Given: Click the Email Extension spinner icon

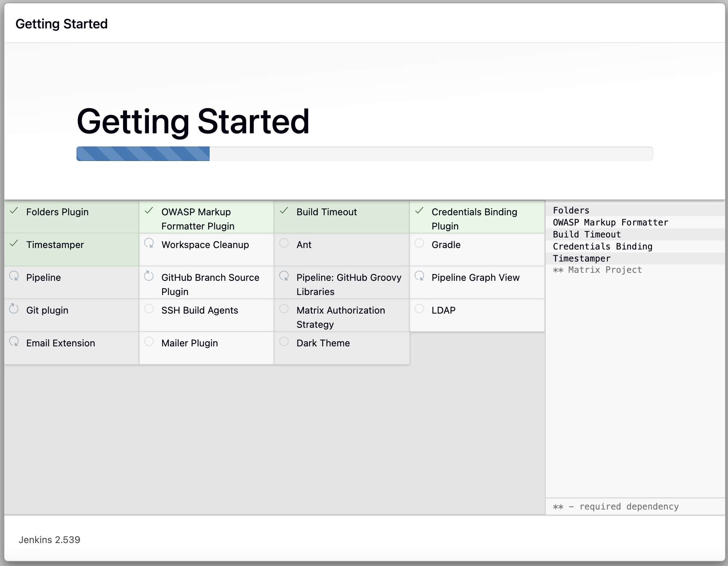Looking at the screenshot, I should 14,342.
